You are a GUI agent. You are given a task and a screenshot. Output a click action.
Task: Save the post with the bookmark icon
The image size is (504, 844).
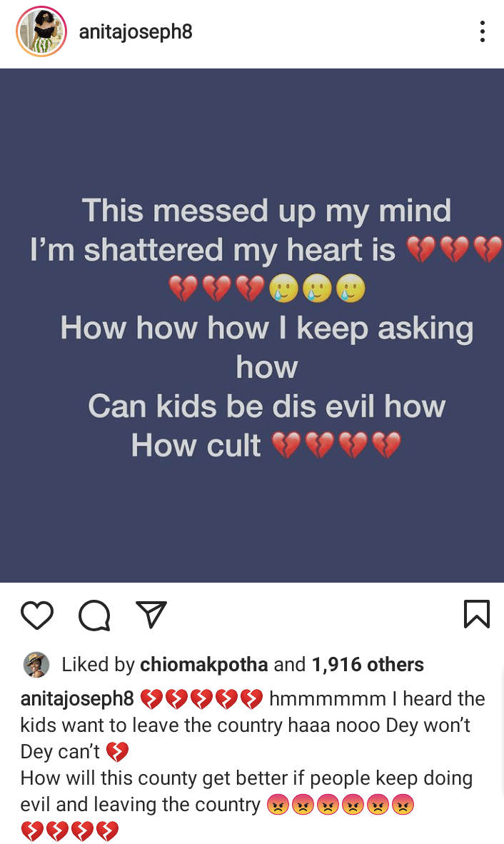tap(477, 614)
